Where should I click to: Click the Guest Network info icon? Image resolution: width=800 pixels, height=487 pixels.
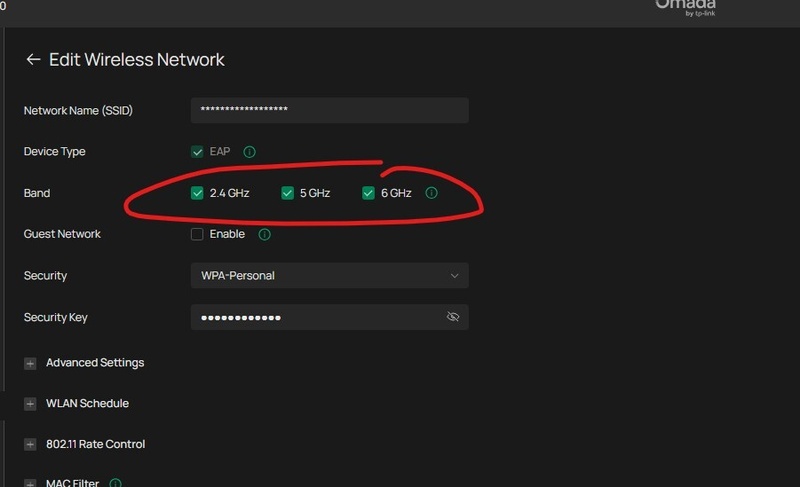[x=264, y=234]
